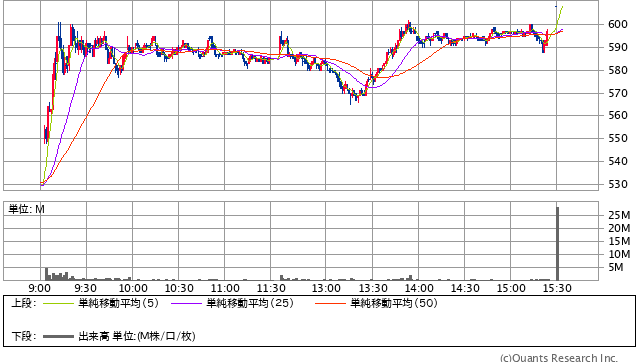This screenshot has height=362, width=638.
Task: Click the 570 price axis label
Action: point(618,94)
